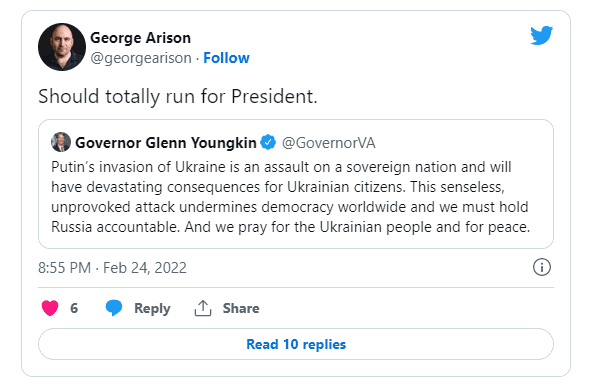The width and height of the screenshot is (592, 390).
Task: Click the Twitter bird logo
Action: coord(541,35)
